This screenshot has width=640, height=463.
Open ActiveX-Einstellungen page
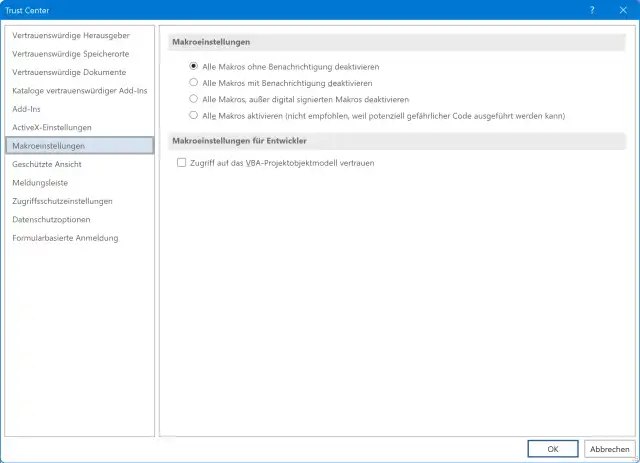click(51, 127)
